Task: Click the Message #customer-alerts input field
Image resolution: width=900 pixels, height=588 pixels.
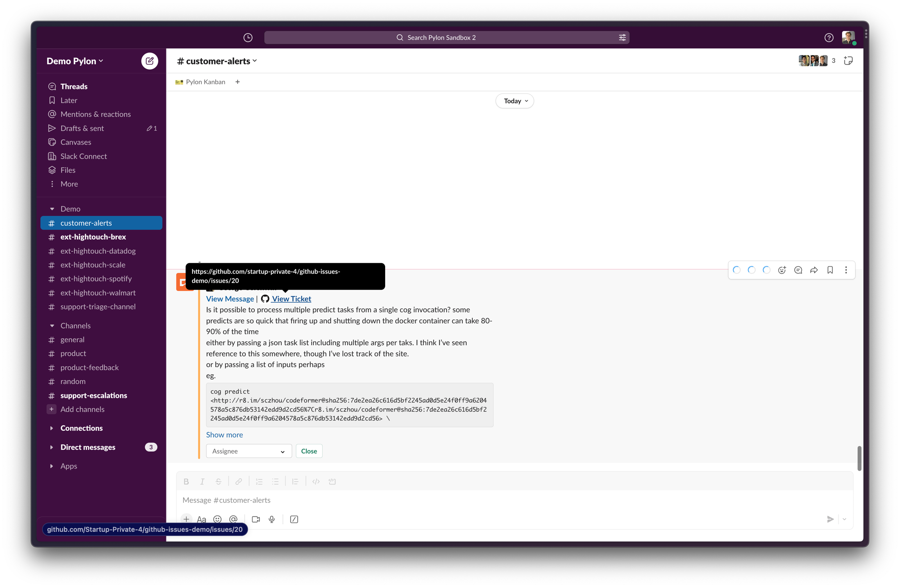Action: (x=508, y=500)
